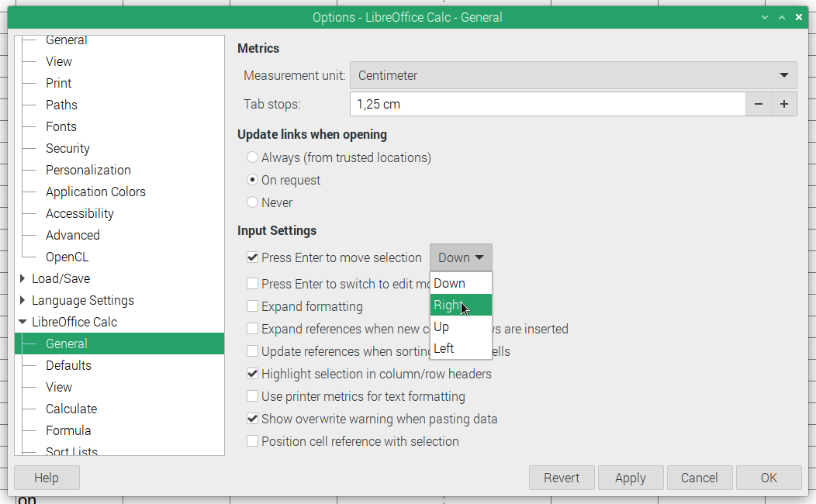Choose Left in the direction list

pyautogui.click(x=461, y=348)
